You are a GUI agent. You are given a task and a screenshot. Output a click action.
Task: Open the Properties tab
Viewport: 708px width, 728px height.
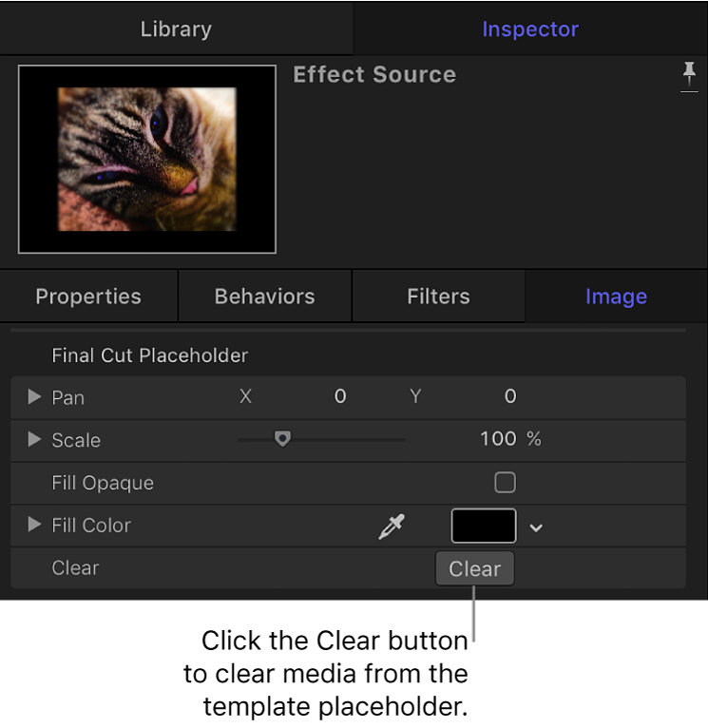(x=88, y=297)
